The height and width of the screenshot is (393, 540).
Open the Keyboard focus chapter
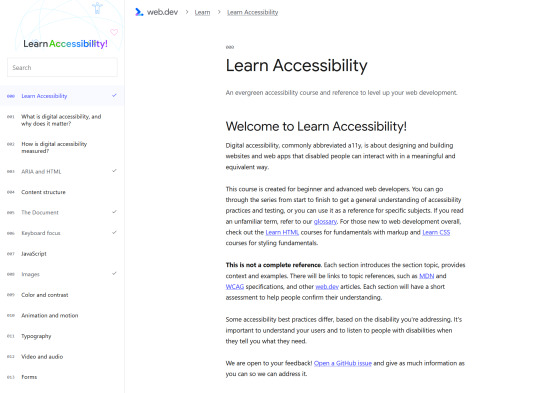62,233
